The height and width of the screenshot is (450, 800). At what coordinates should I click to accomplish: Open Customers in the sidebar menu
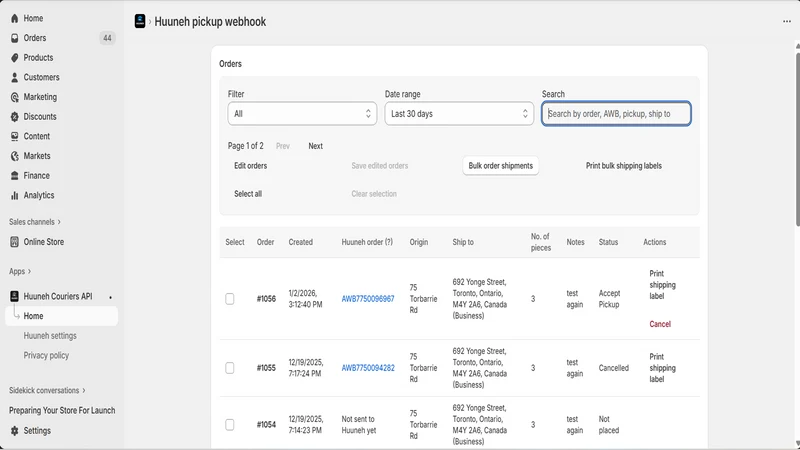click(x=41, y=77)
